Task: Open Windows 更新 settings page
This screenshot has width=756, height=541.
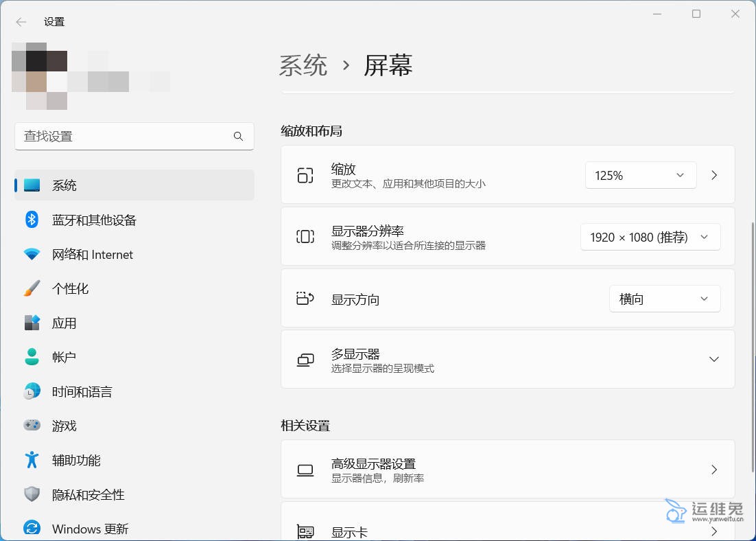Action: click(x=90, y=529)
